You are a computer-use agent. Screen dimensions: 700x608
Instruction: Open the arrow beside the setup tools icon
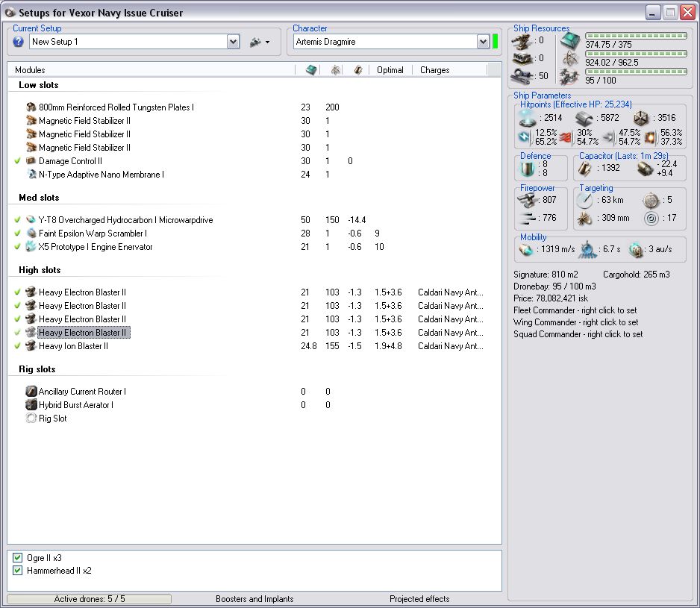coord(267,42)
